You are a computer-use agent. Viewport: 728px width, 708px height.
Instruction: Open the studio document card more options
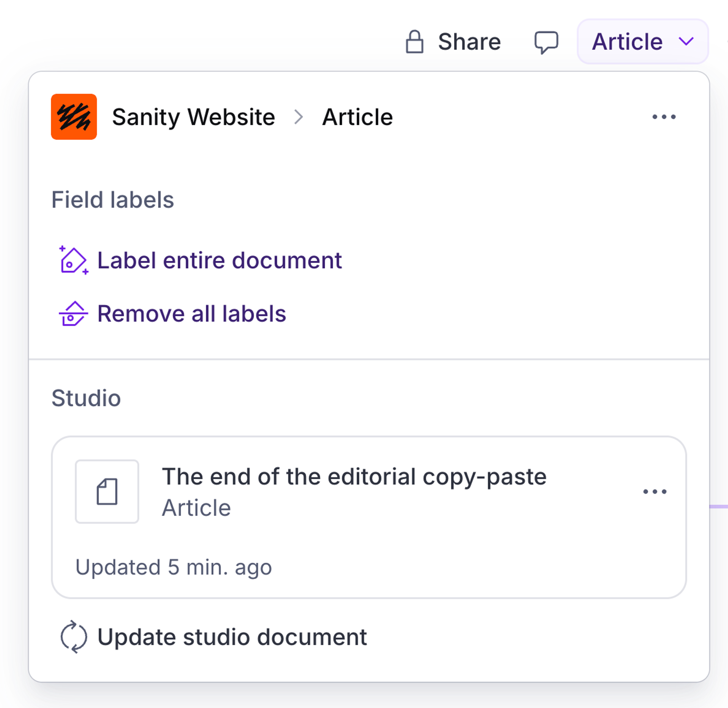coord(655,491)
